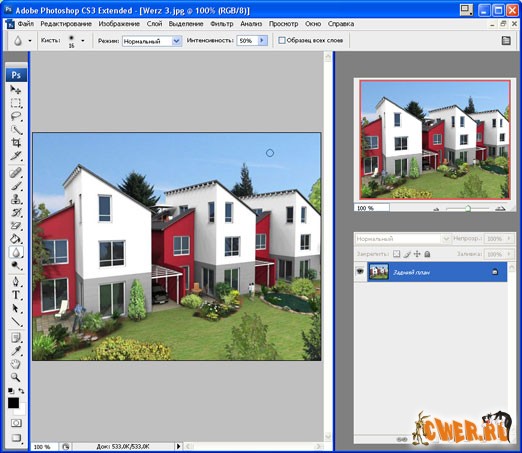
Task: Click the 'Задний план' layer thumbnail
Action: (379, 272)
